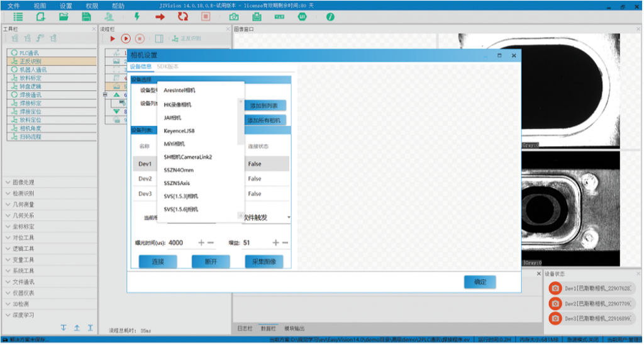Decrease gain with the minus button
The width and height of the screenshot is (644, 345).
285,242
